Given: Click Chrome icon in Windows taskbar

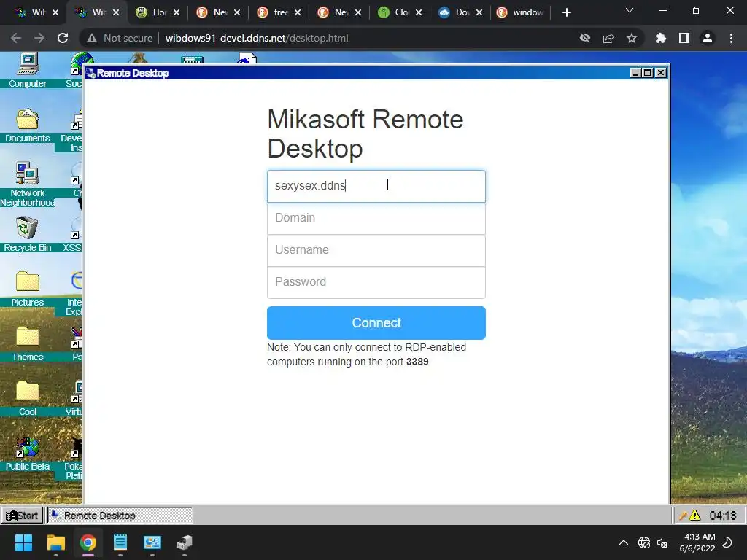Looking at the screenshot, I should (88, 542).
